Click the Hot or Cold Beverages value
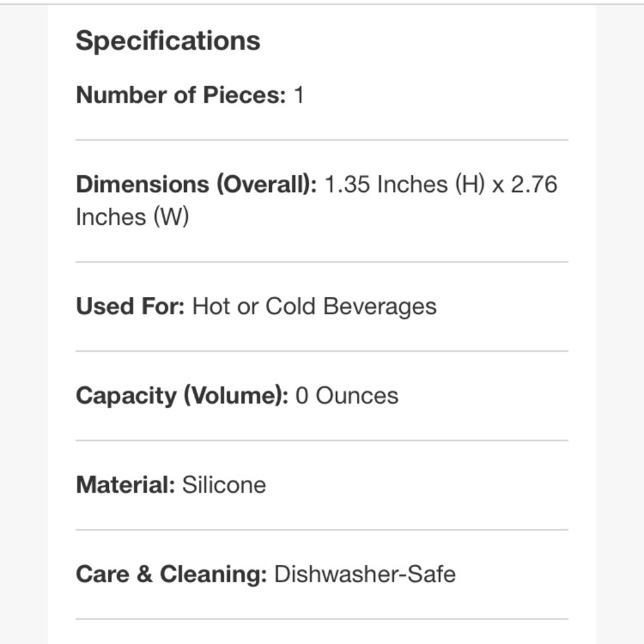This screenshot has width=644, height=644. click(x=314, y=307)
